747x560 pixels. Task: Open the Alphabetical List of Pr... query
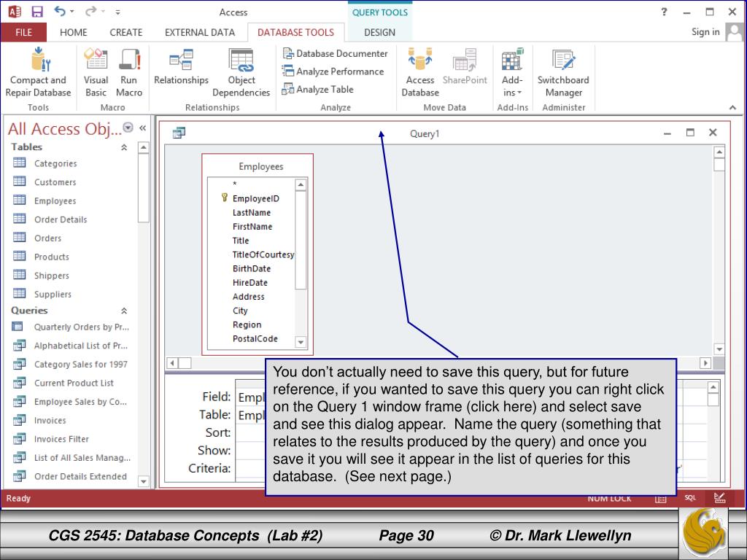tap(80, 345)
